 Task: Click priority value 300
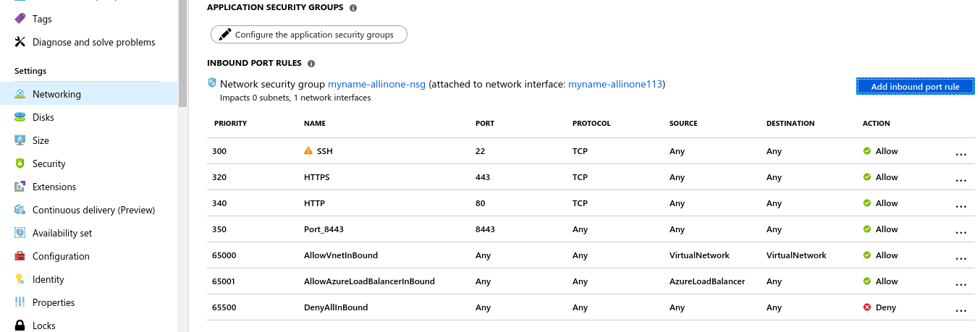point(219,151)
